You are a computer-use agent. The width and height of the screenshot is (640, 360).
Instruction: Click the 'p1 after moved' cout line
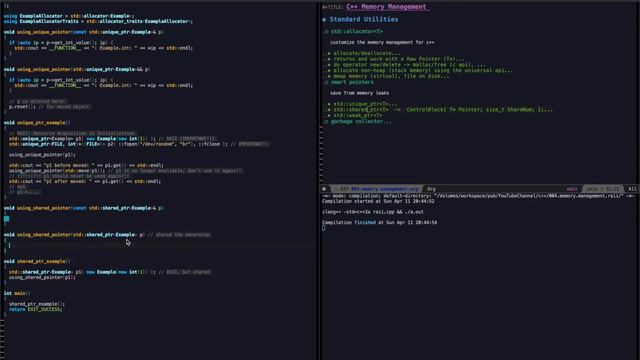pos(85,181)
